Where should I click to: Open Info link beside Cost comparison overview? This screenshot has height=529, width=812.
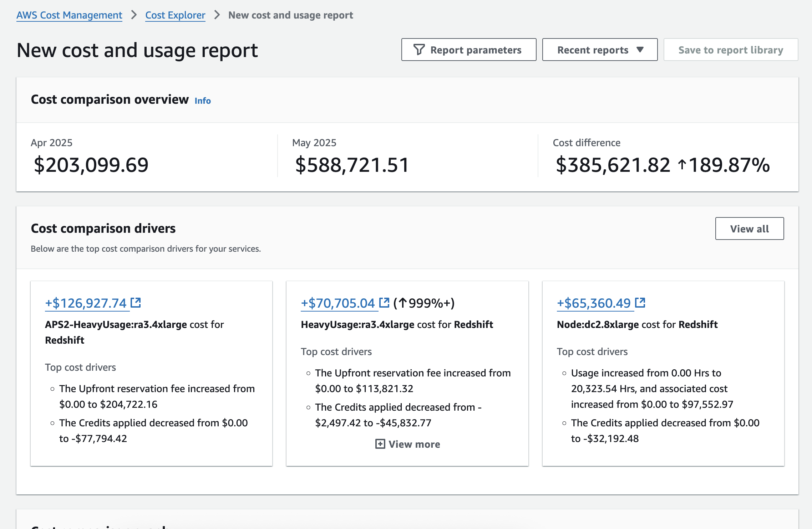click(x=202, y=101)
